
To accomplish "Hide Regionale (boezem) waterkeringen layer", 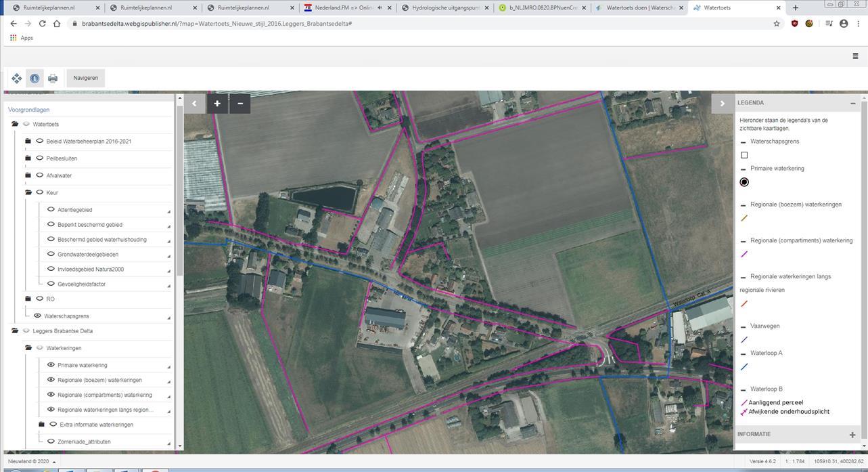I will click(51, 379).
